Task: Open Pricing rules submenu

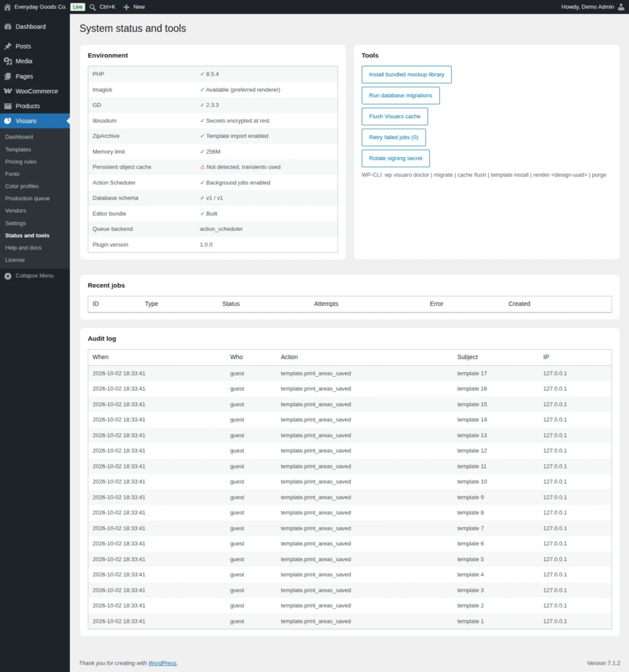Action: click(x=20, y=161)
